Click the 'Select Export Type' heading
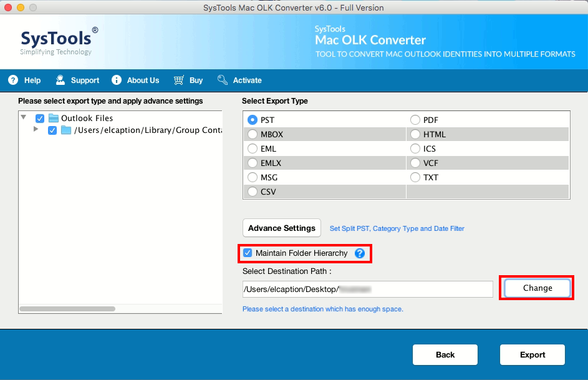This screenshot has height=380, width=588. [x=275, y=101]
